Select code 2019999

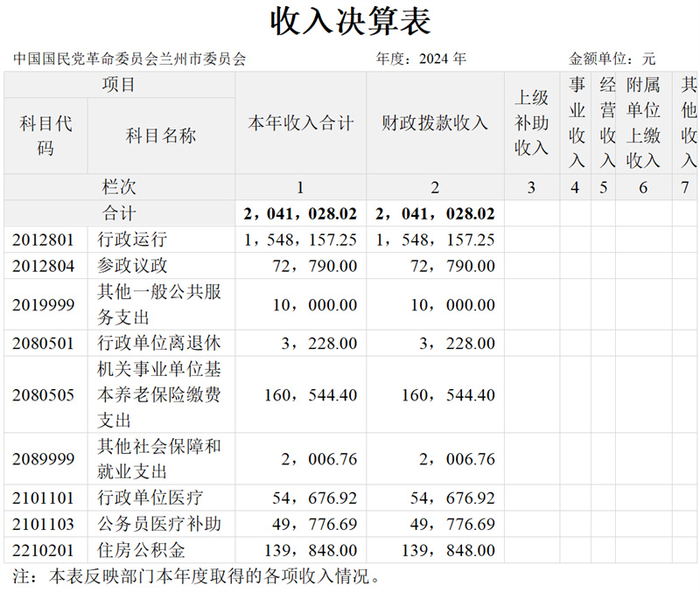click(x=43, y=305)
